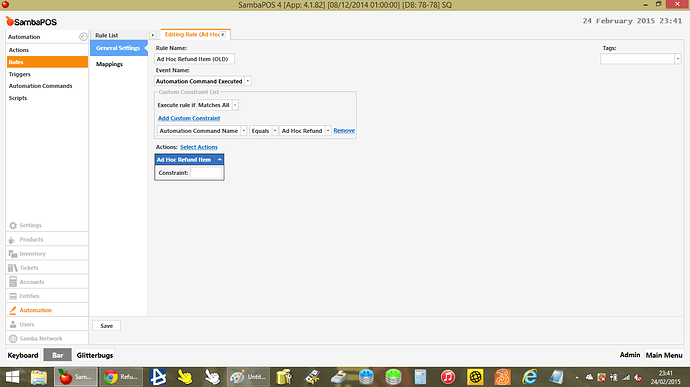This screenshot has height=387, width=690.
Task: Switch to the SambaPOS taskbar item
Action: coord(76,377)
